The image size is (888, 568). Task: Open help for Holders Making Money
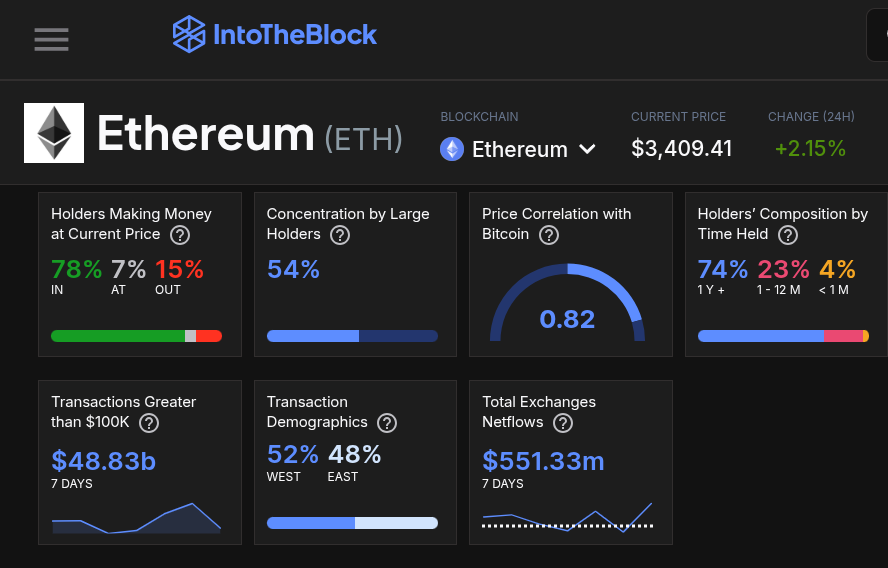(x=180, y=235)
